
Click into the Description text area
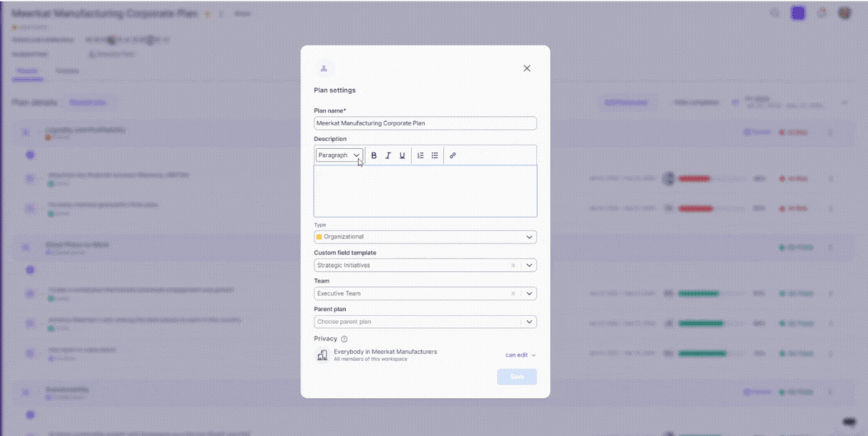(x=425, y=191)
